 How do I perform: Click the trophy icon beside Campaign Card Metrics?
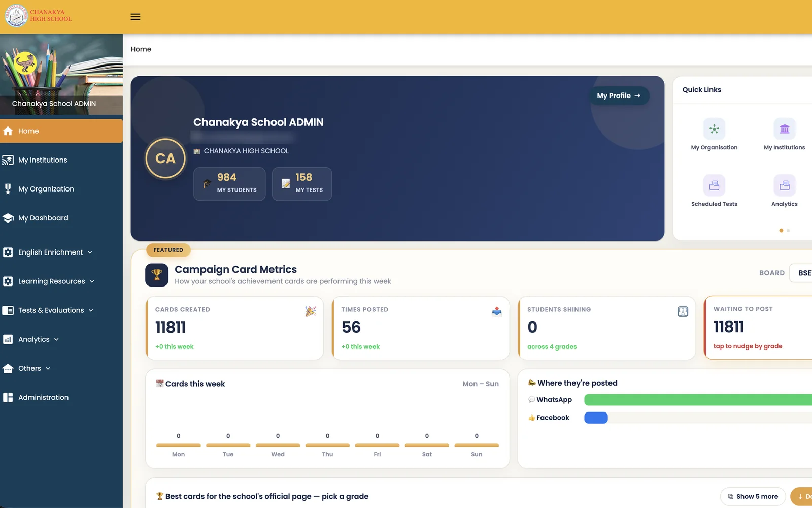(x=157, y=275)
